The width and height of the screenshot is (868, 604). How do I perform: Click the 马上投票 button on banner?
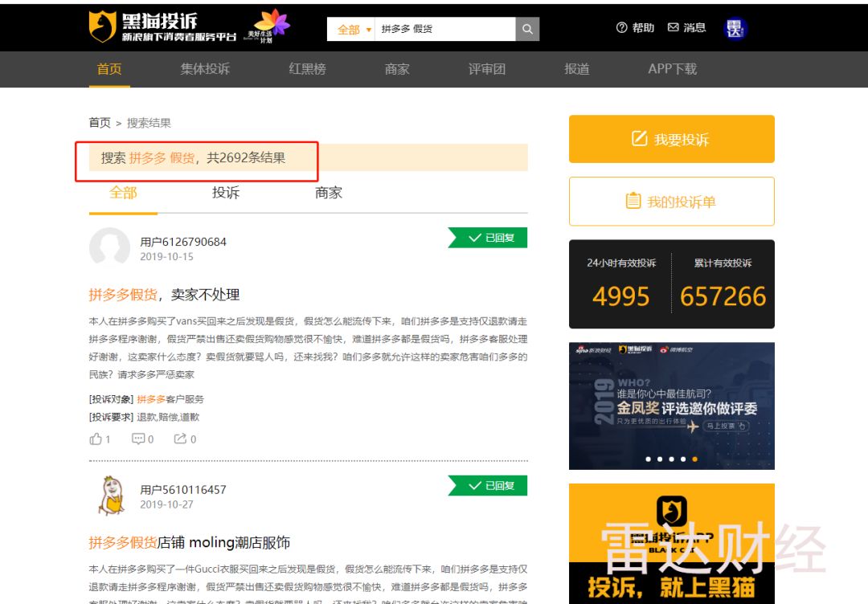coord(726,426)
